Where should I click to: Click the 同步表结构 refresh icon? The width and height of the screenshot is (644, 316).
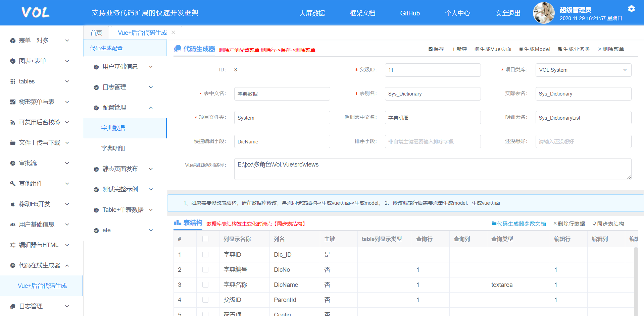[594, 224]
